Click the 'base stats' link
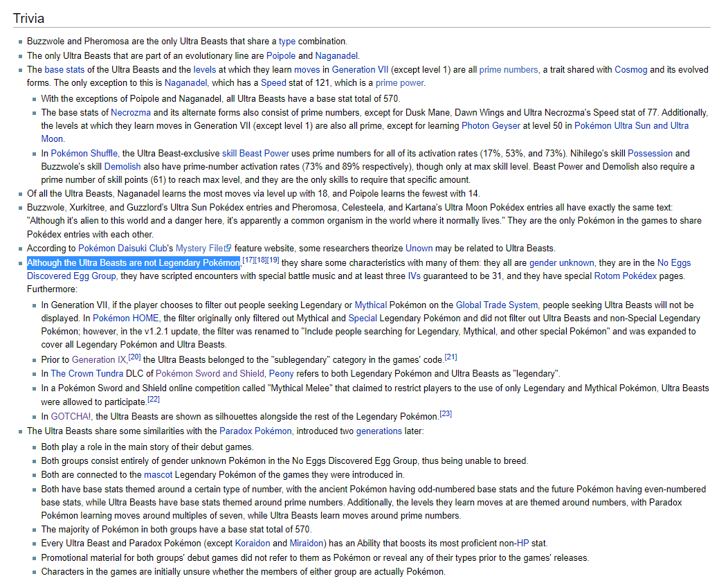 [64, 70]
